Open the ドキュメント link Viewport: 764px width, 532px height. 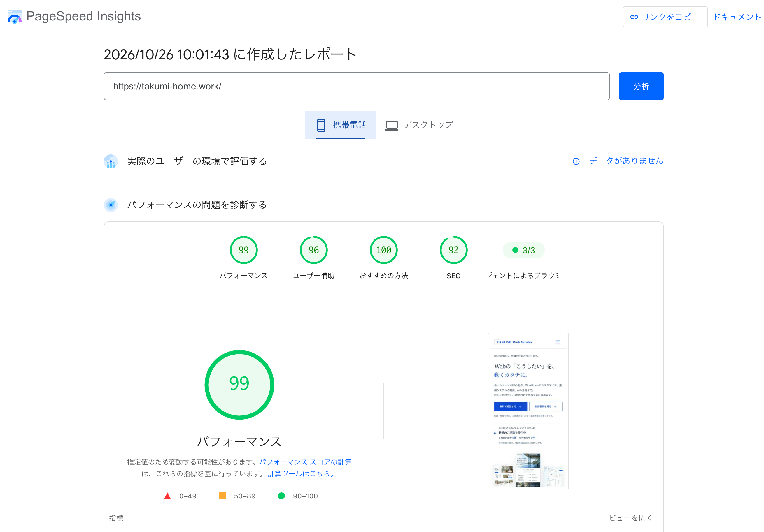737,17
